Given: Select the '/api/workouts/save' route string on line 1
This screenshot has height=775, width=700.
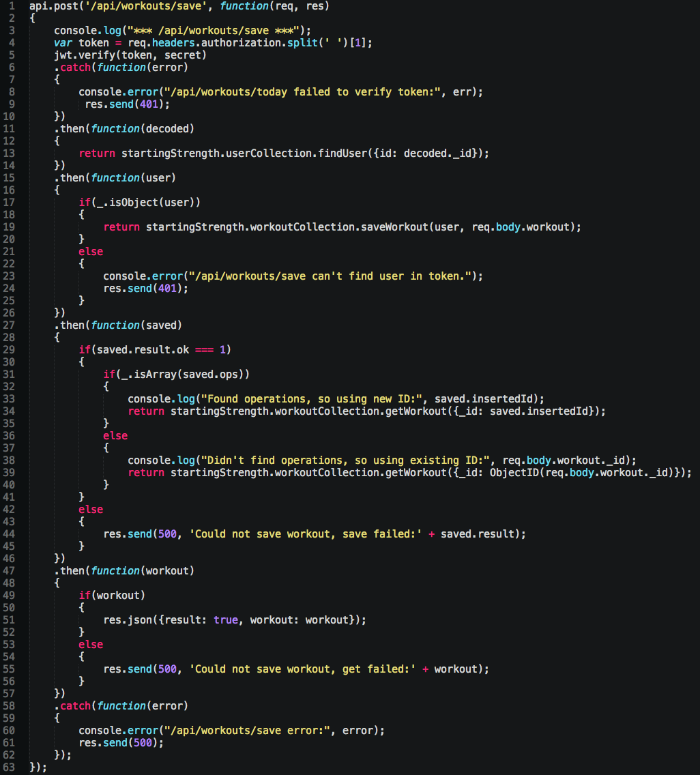Looking at the screenshot, I should click(146, 6).
